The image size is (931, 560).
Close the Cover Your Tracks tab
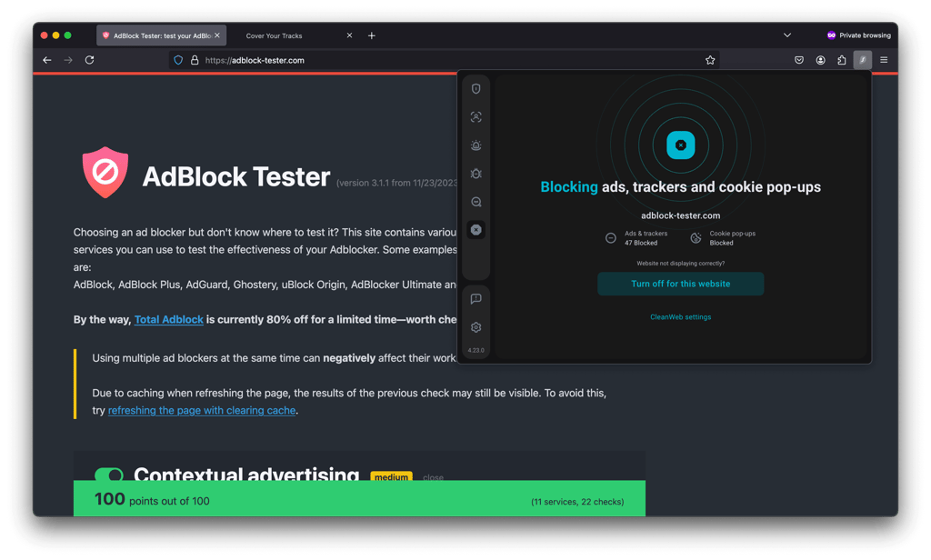click(350, 35)
